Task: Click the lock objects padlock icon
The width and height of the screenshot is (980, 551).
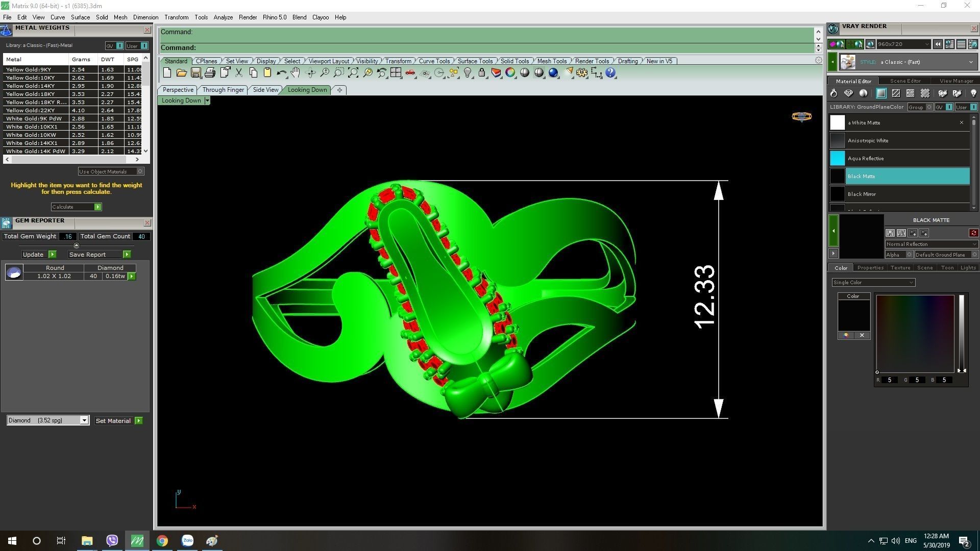Action: click(482, 73)
